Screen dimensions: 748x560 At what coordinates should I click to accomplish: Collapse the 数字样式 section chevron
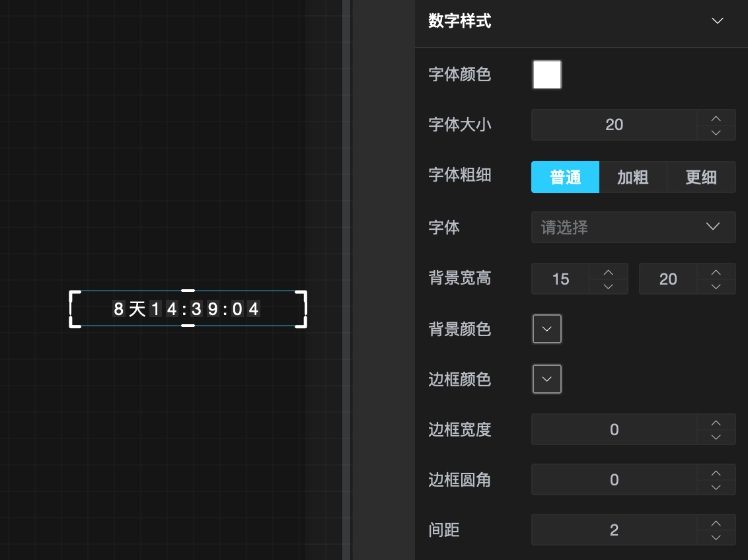717,21
